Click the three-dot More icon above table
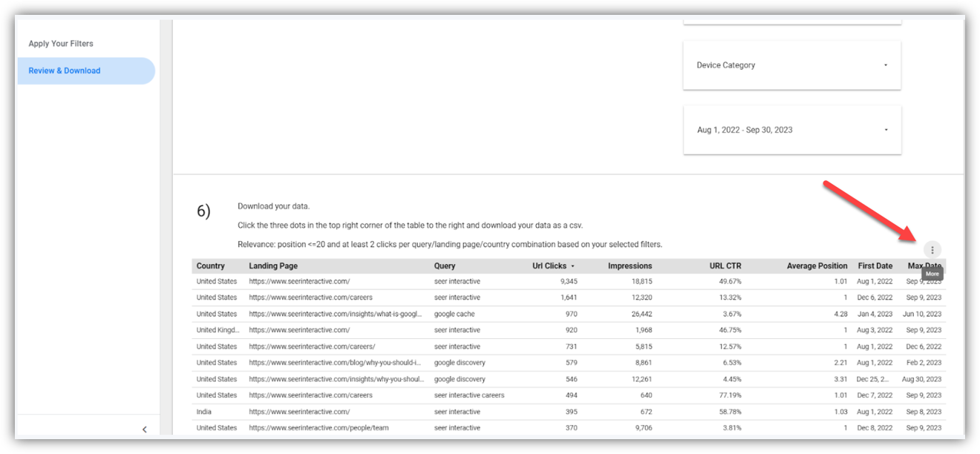The width and height of the screenshot is (980, 454). (932, 250)
